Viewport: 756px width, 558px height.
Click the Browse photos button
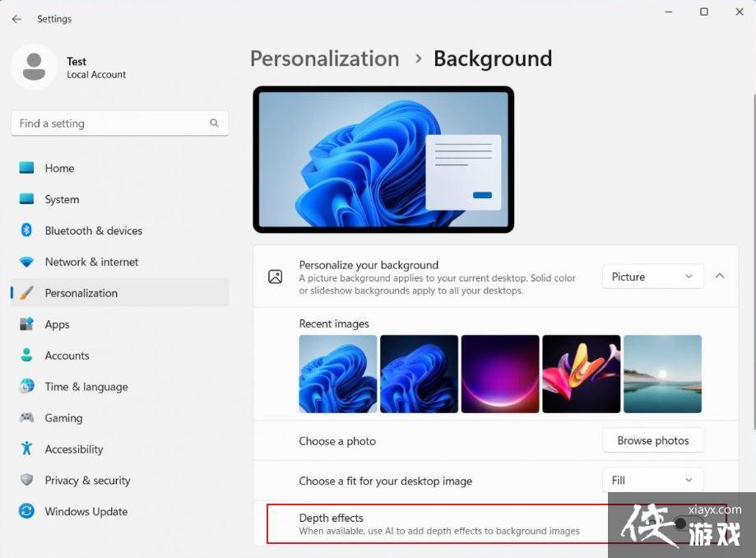tap(652, 440)
